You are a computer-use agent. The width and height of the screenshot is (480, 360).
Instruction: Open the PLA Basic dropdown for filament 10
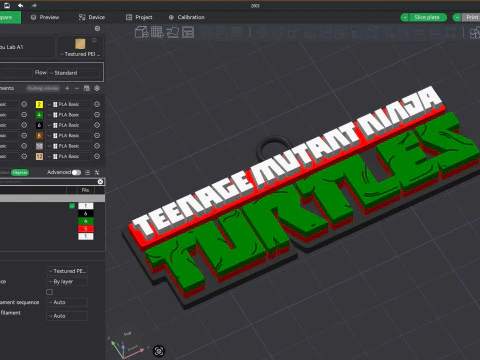point(69,146)
